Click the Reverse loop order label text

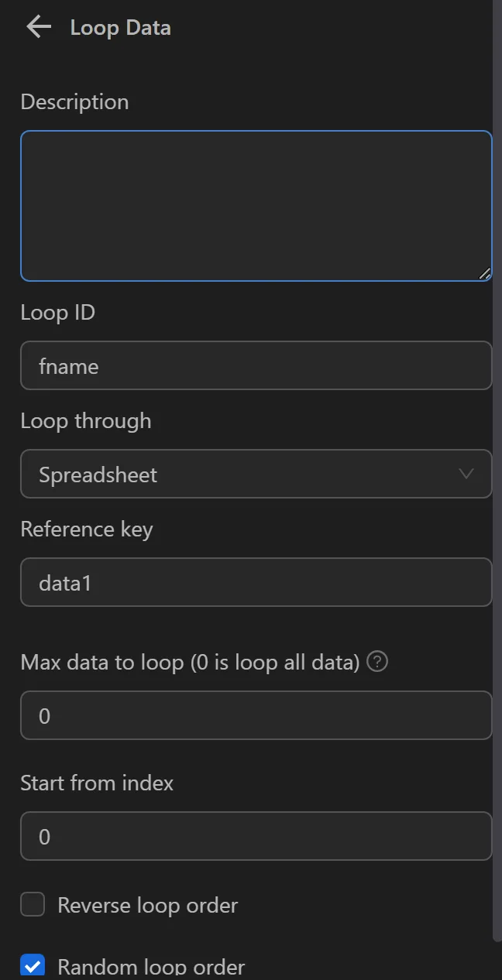pos(147,904)
